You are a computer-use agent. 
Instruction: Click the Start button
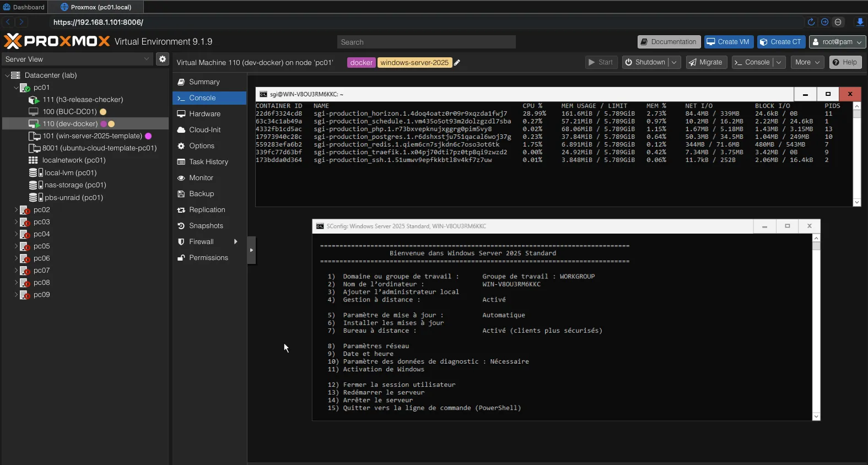click(601, 62)
